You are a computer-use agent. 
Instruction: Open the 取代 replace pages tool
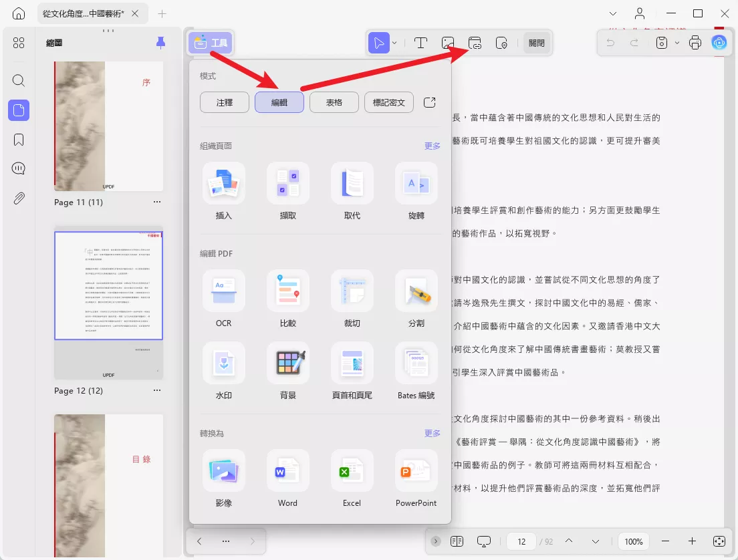coord(352,192)
